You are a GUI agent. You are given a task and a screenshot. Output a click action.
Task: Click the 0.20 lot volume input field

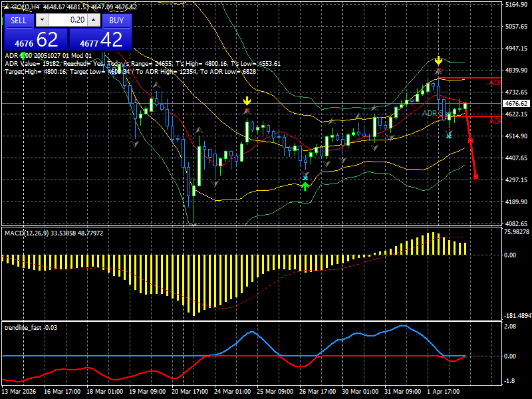pyautogui.click(x=68, y=20)
